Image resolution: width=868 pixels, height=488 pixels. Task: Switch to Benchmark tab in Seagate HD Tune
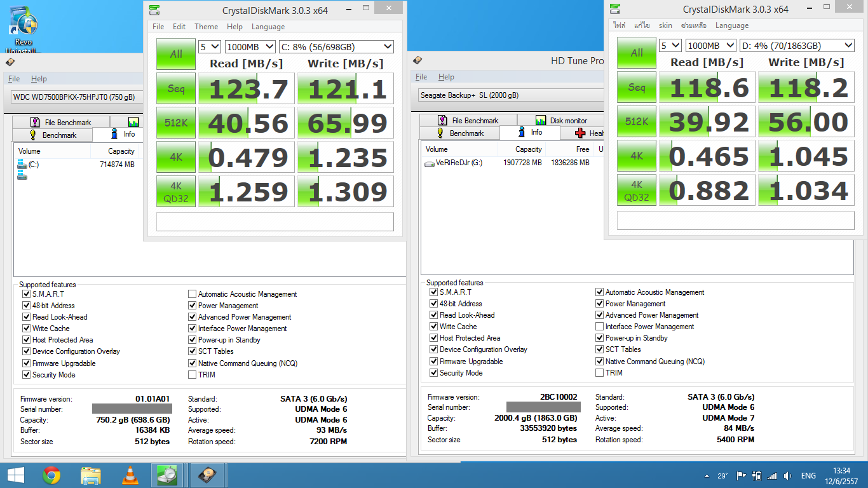pos(460,133)
